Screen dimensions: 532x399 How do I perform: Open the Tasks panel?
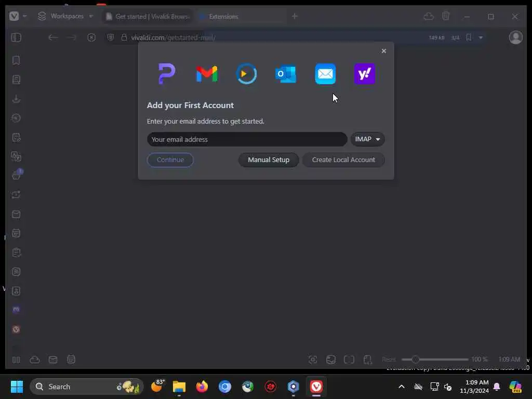click(x=16, y=252)
